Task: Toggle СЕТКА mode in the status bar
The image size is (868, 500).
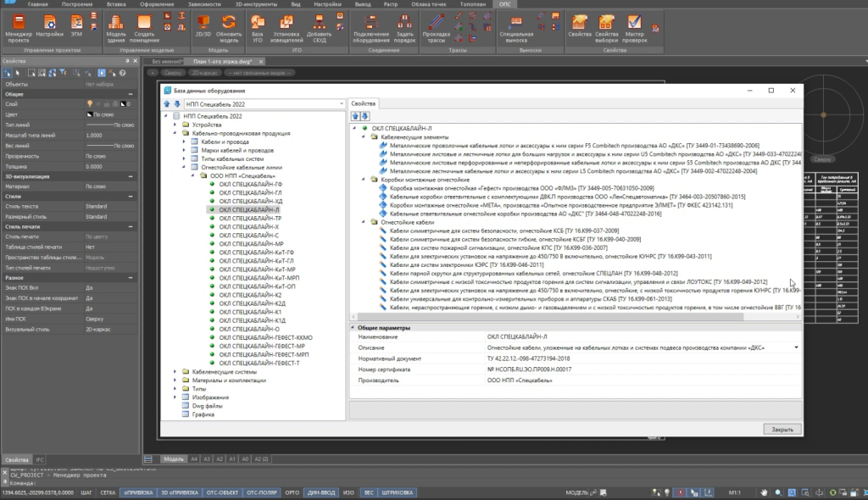Action: (108, 491)
